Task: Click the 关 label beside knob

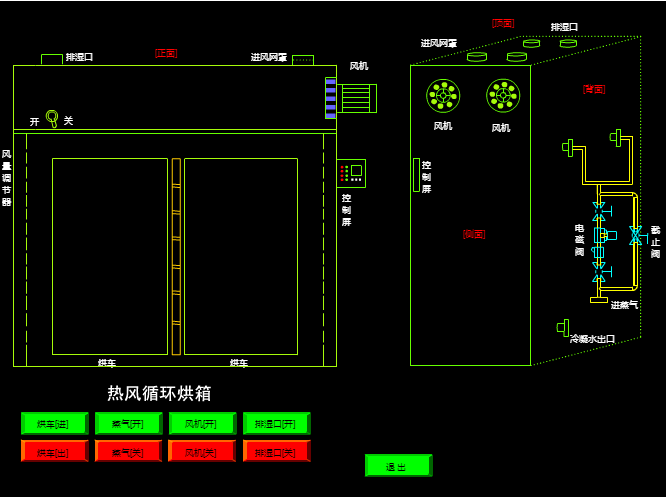Action: 68,121
